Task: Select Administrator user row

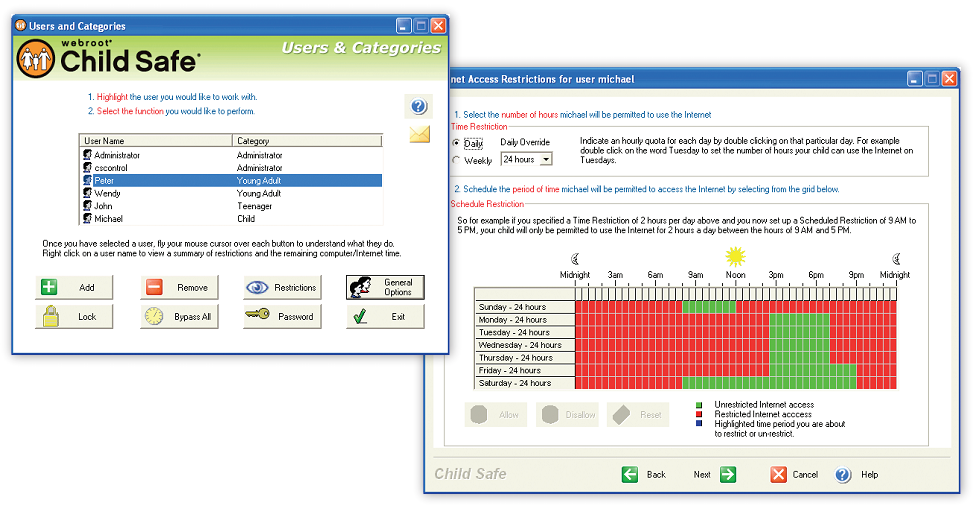Action: click(x=231, y=155)
